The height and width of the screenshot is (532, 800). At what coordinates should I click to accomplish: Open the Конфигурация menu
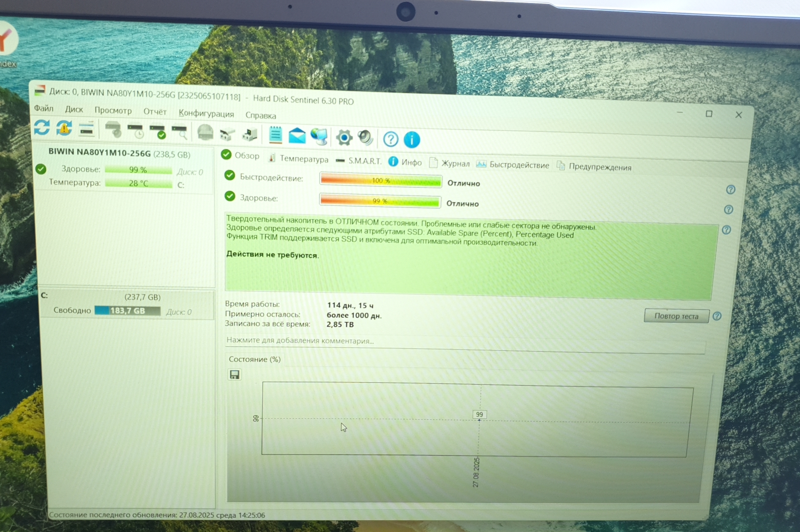pyautogui.click(x=206, y=113)
